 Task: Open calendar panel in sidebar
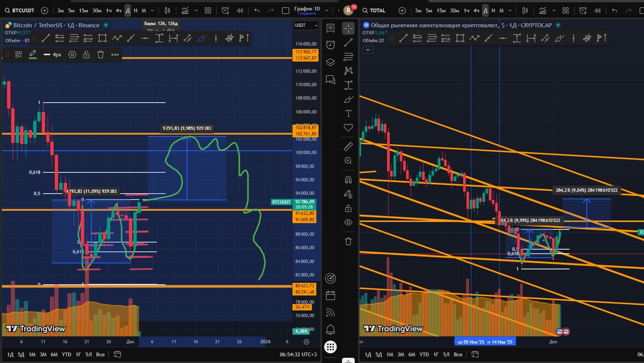330,295
